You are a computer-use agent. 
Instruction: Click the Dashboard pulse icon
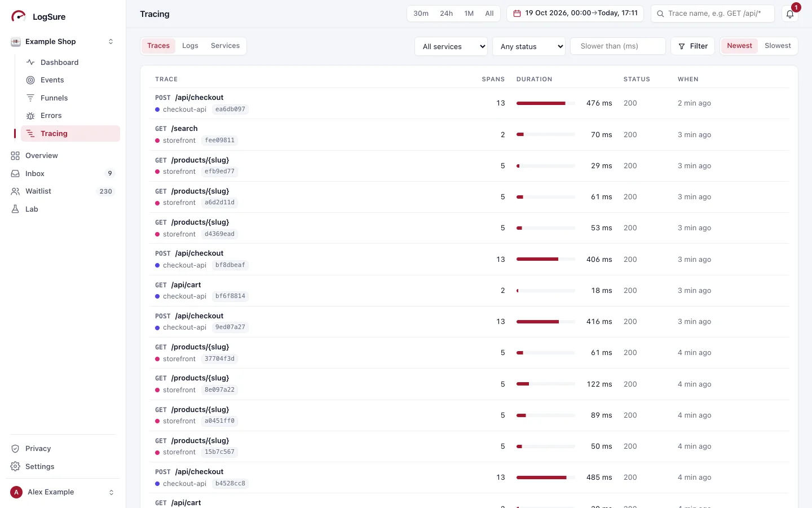point(30,62)
